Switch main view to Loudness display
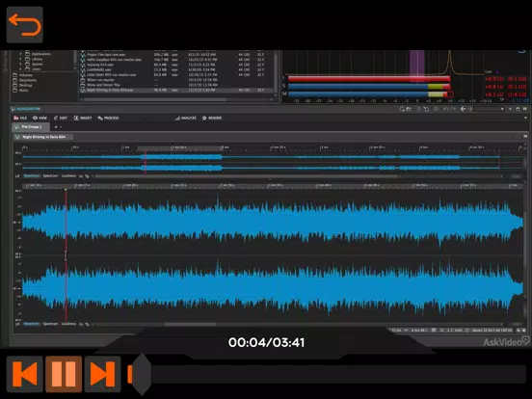This screenshot has width=532, height=399. click(x=68, y=324)
